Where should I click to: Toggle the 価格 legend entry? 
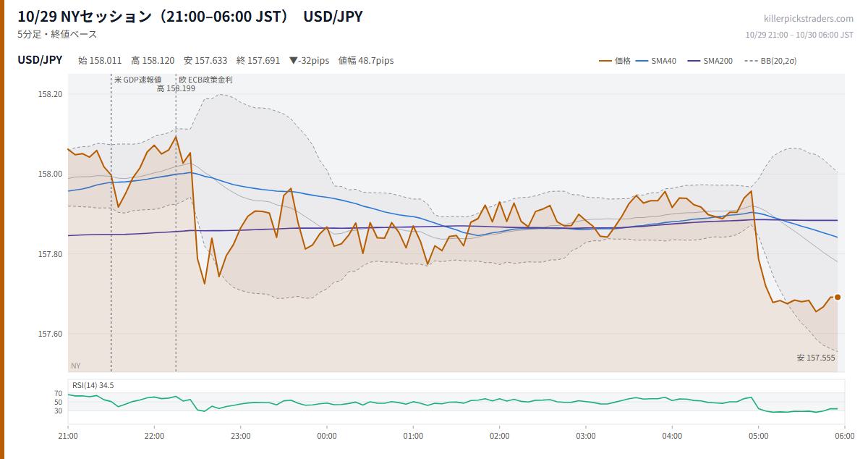click(615, 61)
